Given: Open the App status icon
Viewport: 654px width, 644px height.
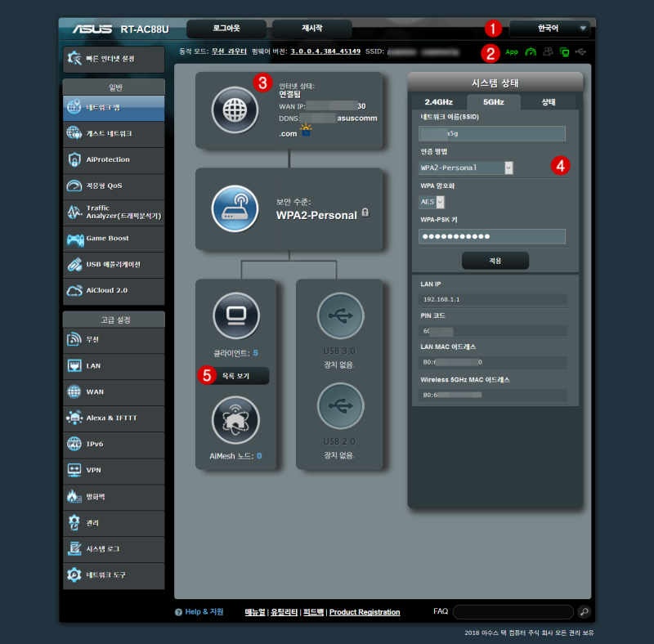Looking at the screenshot, I should 512,52.
